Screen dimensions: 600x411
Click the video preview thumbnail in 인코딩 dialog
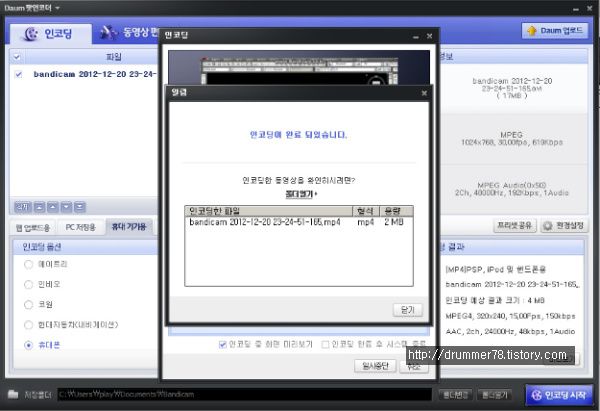coord(299,67)
